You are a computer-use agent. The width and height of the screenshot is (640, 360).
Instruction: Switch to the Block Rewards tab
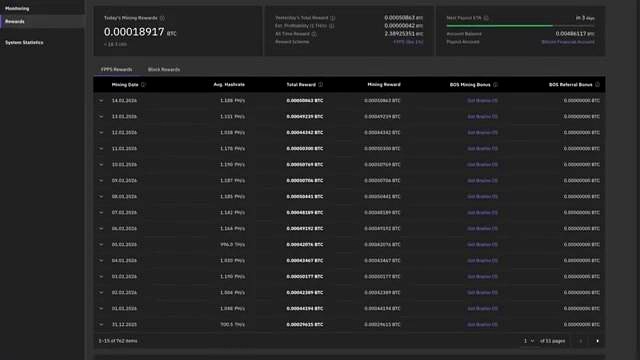pyautogui.click(x=164, y=69)
